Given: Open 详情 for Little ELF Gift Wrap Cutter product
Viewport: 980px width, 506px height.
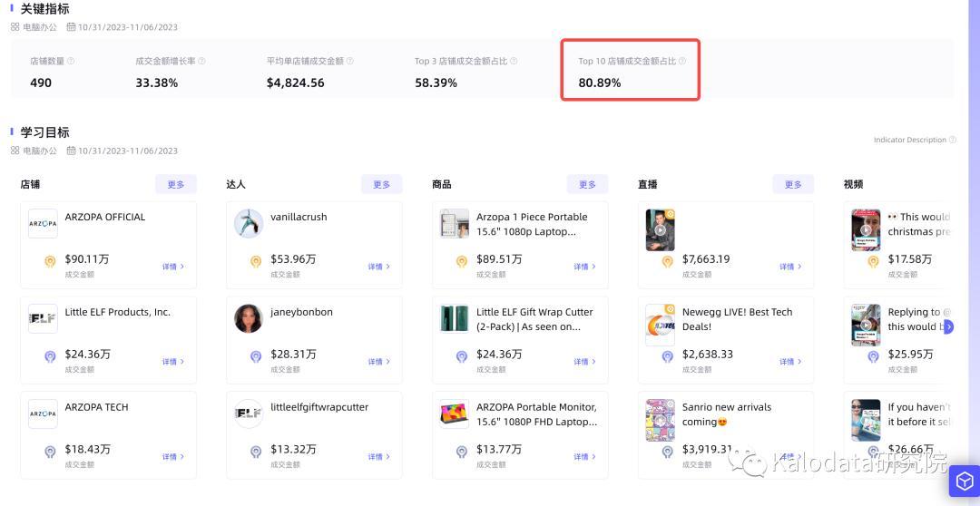Looking at the screenshot, I should click(x=584, y=362).
